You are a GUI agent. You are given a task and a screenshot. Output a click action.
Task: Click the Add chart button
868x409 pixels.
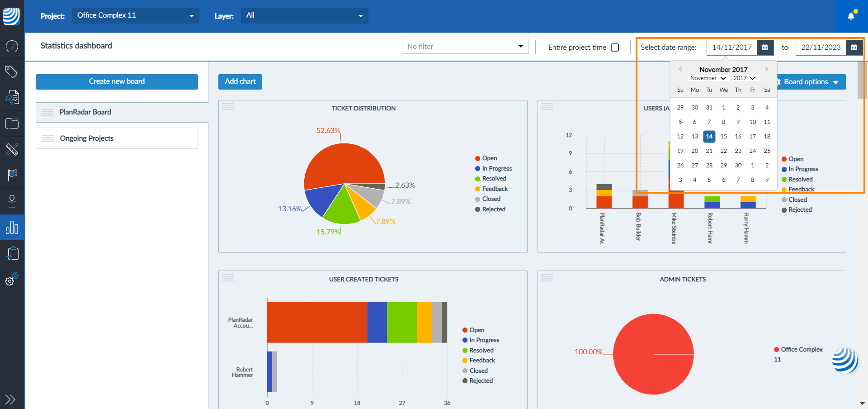240,81
